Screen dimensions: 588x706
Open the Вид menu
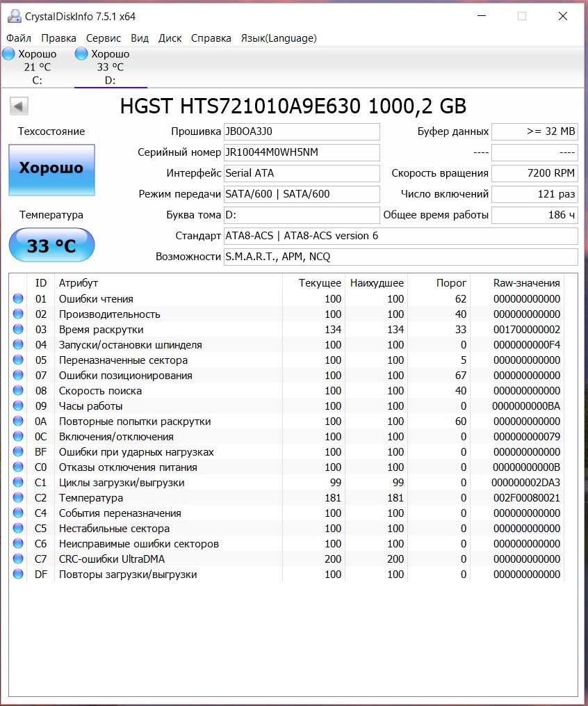[140, 38]
